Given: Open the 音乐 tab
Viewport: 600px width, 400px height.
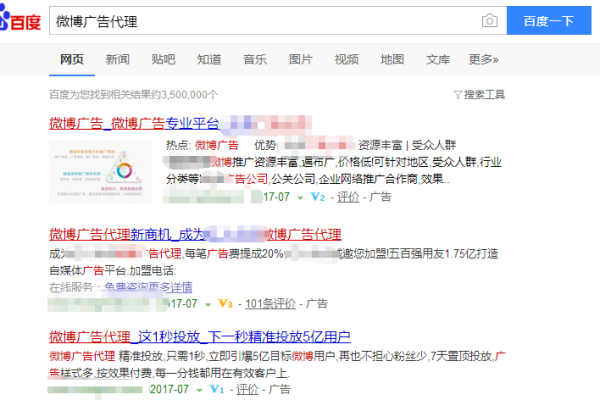Looking at the screenshot, I should 255,59.
